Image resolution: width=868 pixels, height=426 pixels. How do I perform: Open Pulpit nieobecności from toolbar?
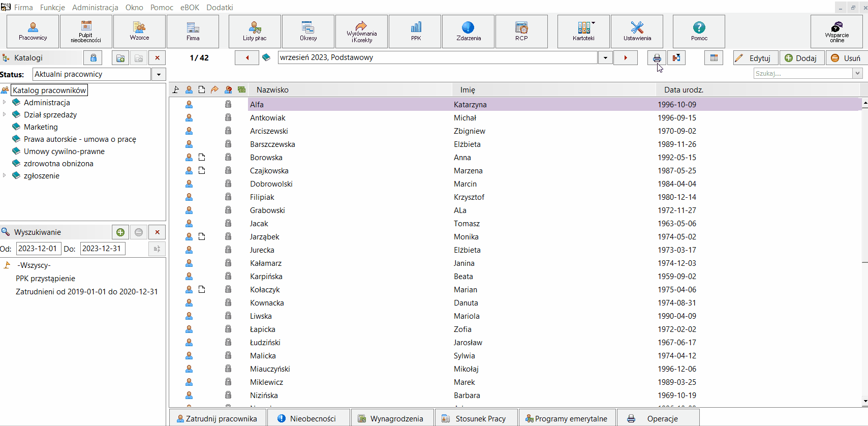coord(86,32)
